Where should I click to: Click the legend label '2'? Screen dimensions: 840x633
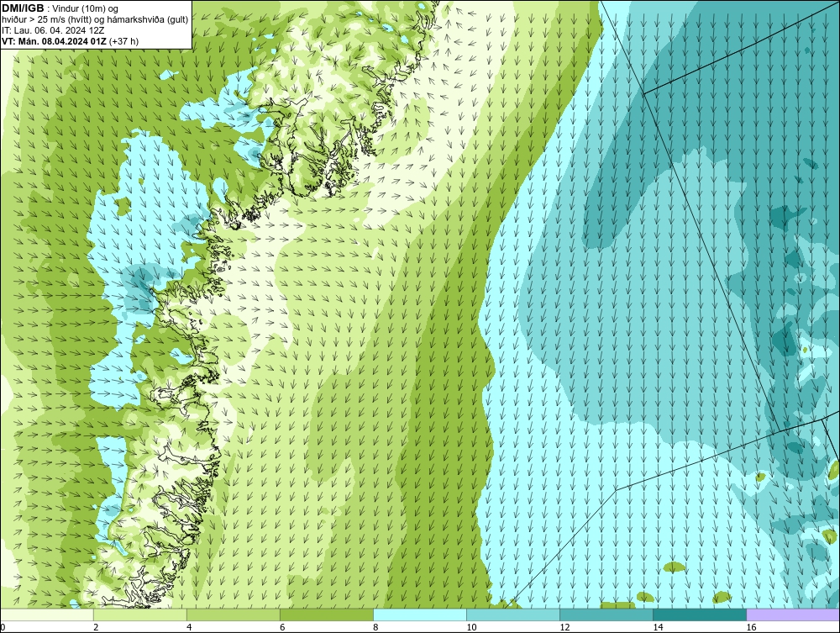96,627
